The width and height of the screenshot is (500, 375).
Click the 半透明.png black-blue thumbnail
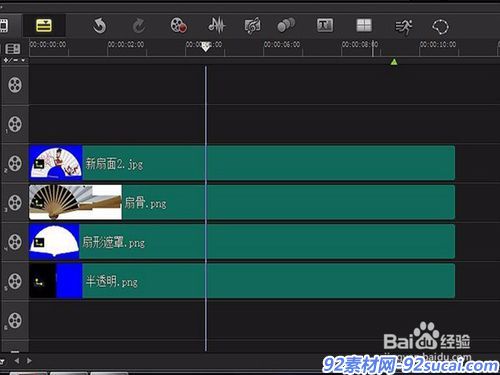[56, 281]
